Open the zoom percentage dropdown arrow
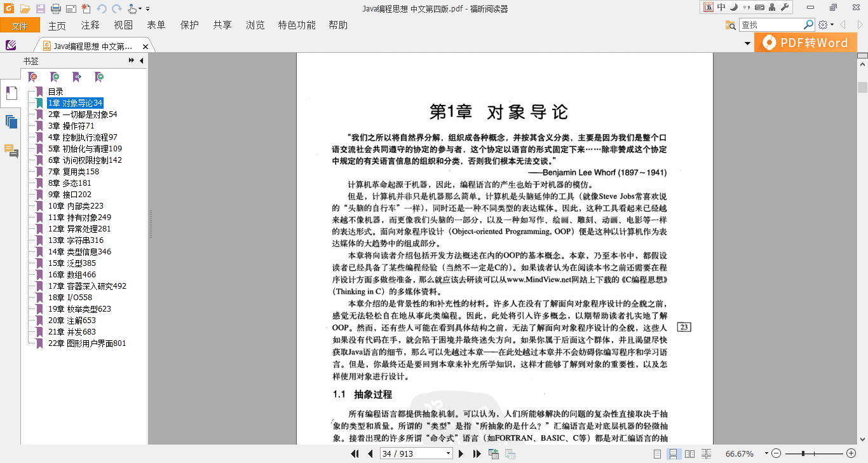868x463 pixels. coord(765,453)
